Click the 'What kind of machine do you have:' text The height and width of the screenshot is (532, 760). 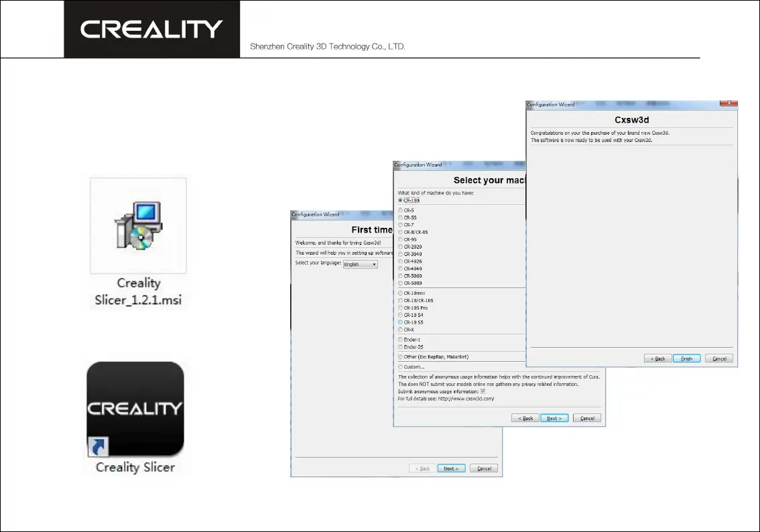point(436,193)
